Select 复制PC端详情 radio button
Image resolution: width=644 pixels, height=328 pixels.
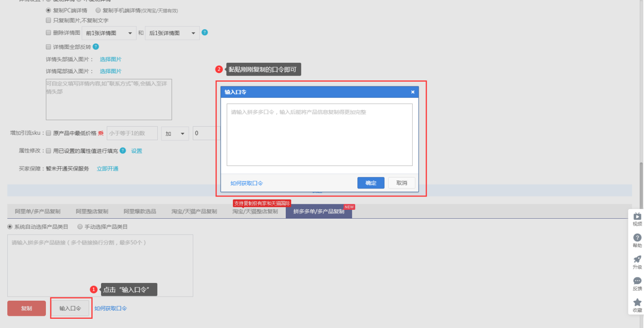48,10
